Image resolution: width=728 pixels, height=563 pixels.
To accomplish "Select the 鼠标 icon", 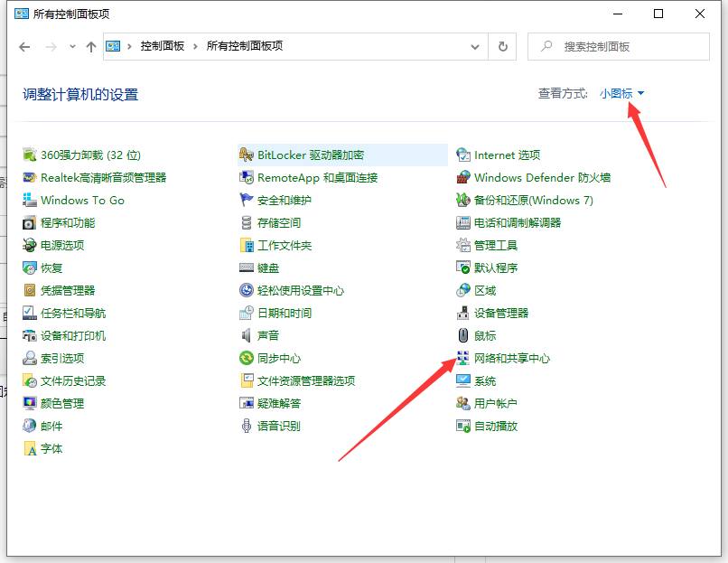I will [x=463, y=336].
